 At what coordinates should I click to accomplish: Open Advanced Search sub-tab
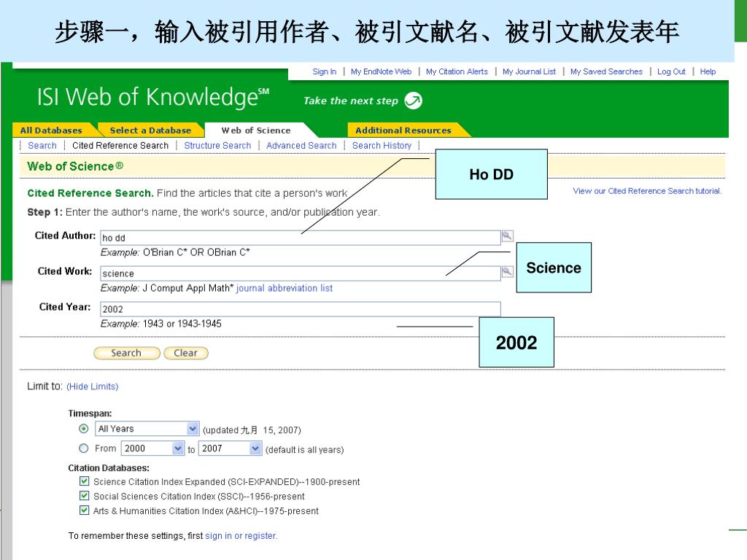(x=301, y=146)
